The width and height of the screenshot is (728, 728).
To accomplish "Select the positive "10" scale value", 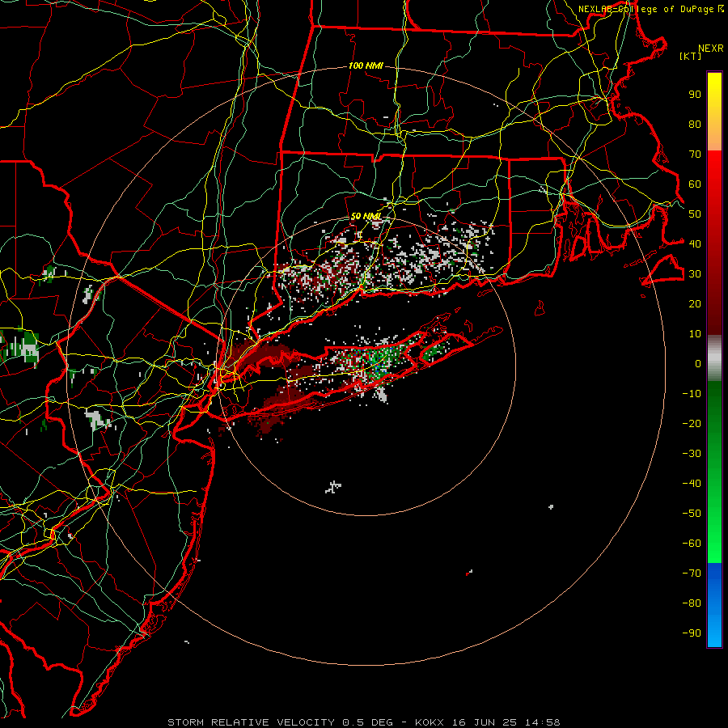I will pyautogui.click(x=695, y=334).
